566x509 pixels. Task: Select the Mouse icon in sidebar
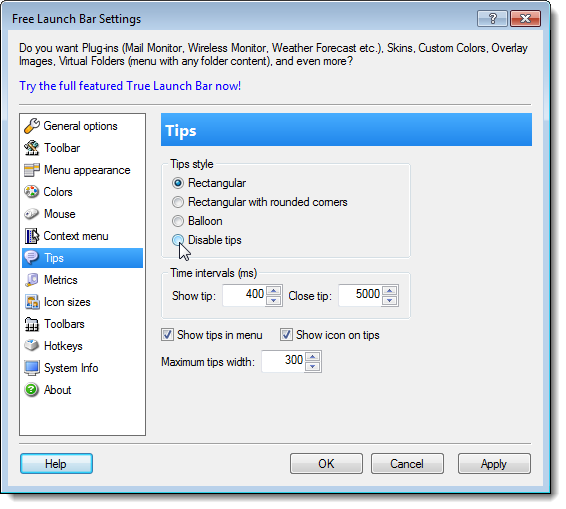[32, 214]
